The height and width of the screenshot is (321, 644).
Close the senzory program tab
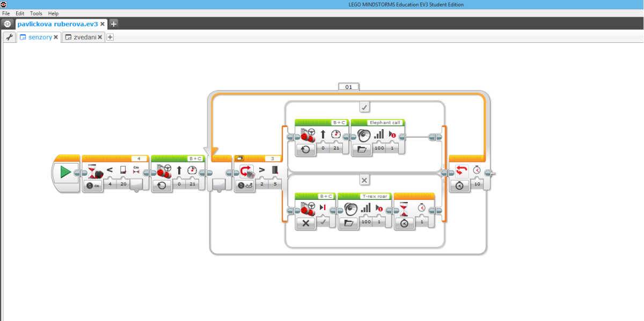56,38
